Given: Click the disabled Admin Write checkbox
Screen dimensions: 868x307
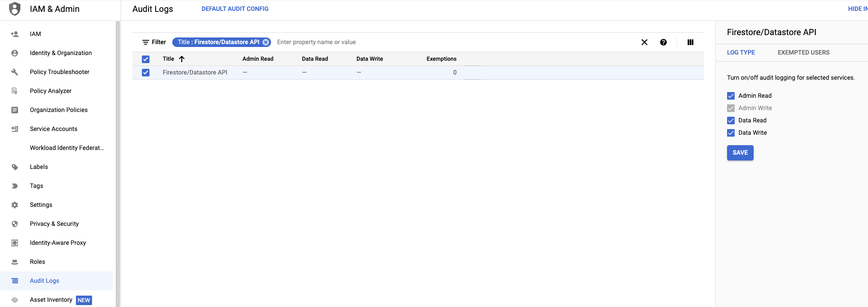Looking at the screenshot, I should coord(731,108).
